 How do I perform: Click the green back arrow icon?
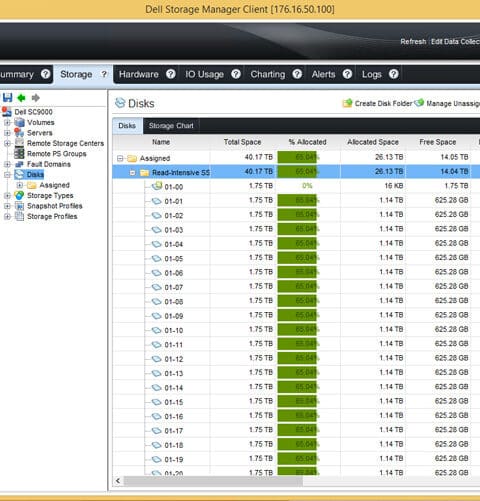pos(21,98)
